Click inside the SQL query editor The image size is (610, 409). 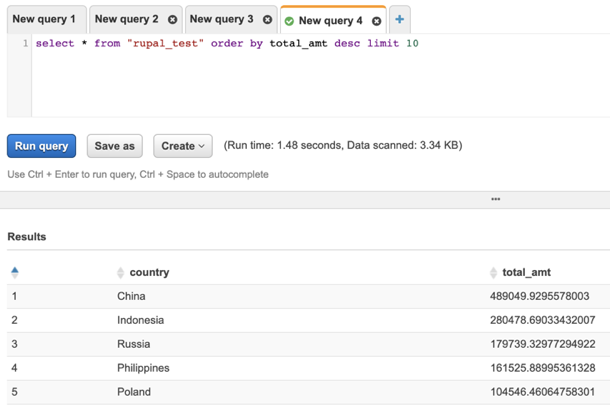[321, 76]
